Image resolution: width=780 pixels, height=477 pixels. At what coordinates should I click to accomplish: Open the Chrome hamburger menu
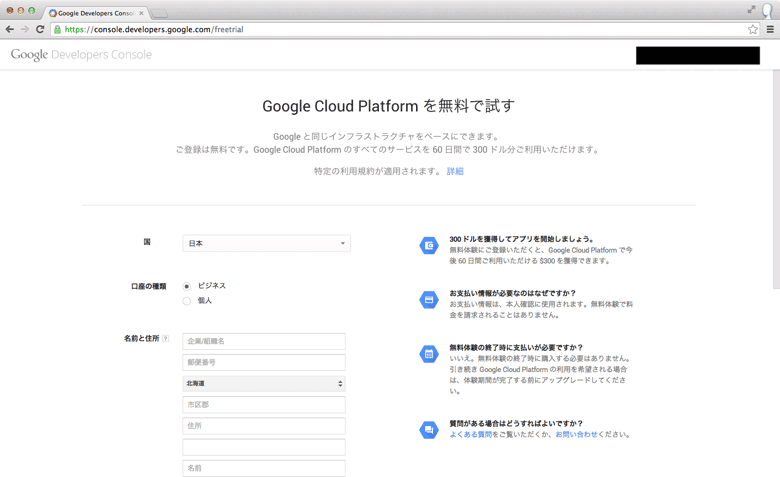point(770,29)
